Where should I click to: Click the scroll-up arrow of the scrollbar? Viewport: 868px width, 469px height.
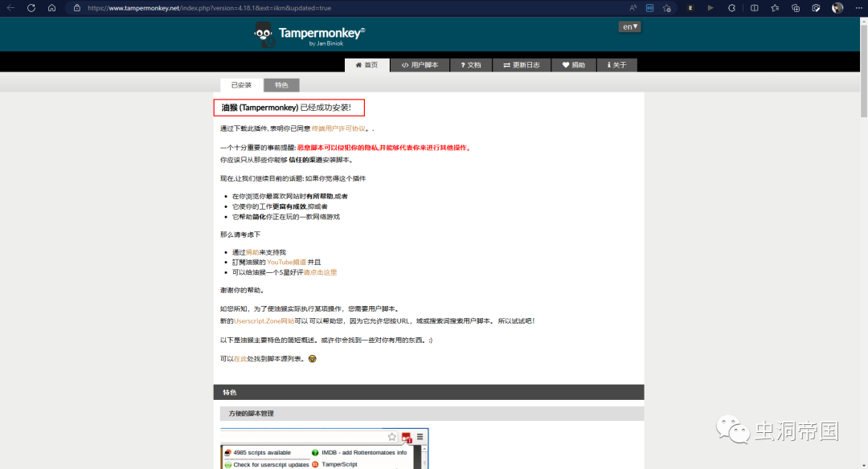[863, 21]
